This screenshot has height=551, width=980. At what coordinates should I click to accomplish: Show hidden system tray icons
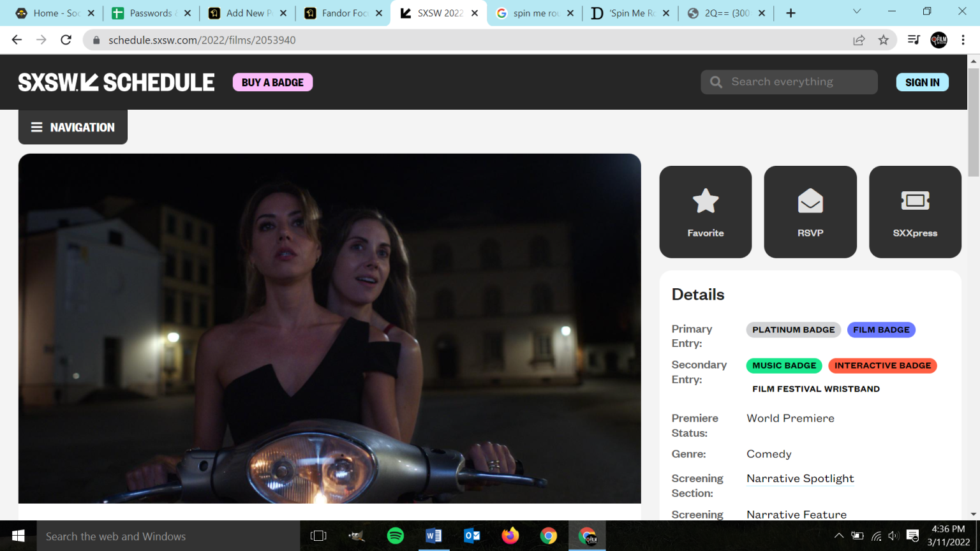pos(839,536)
